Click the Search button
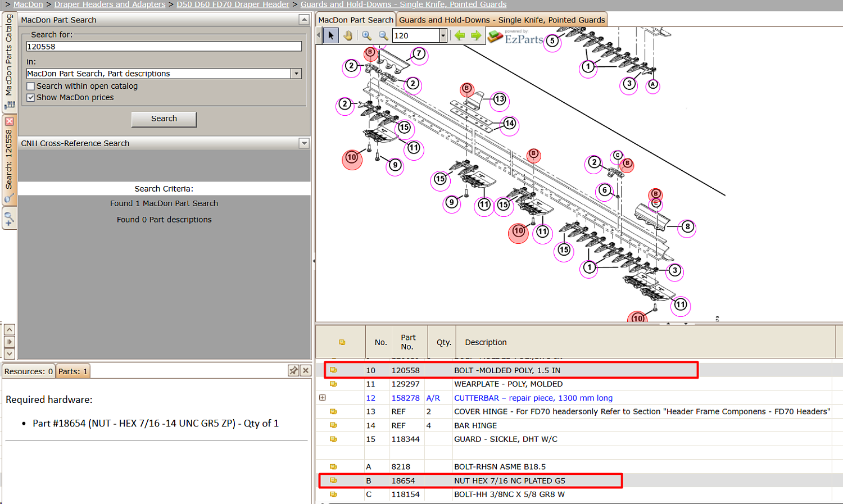 [164, 119]
